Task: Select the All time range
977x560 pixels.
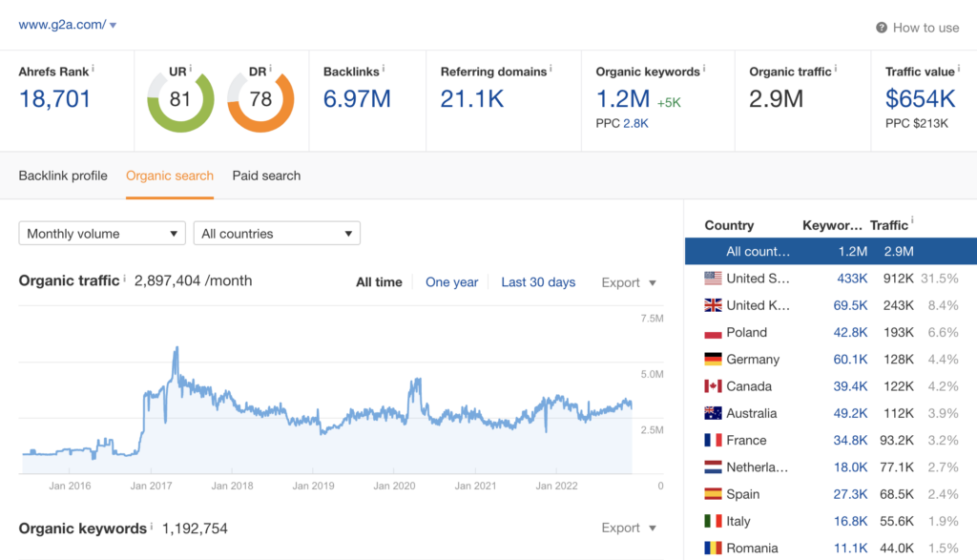Action: (379, 282)
